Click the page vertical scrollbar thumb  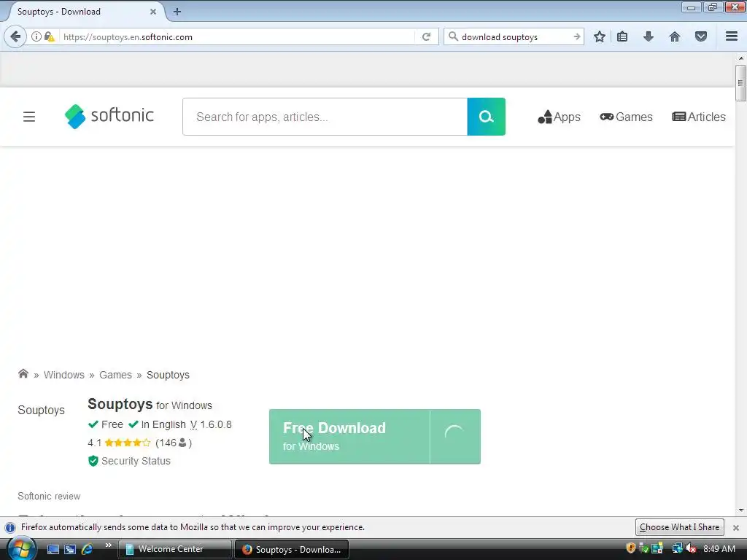click(x=740, y=83)
